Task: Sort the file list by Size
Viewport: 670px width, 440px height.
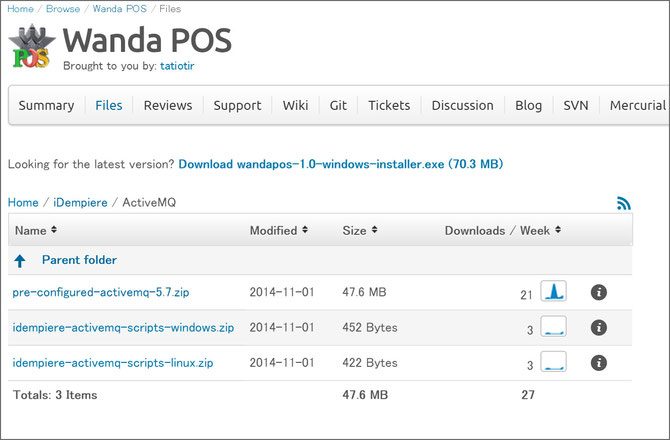Action: point(360,230)
